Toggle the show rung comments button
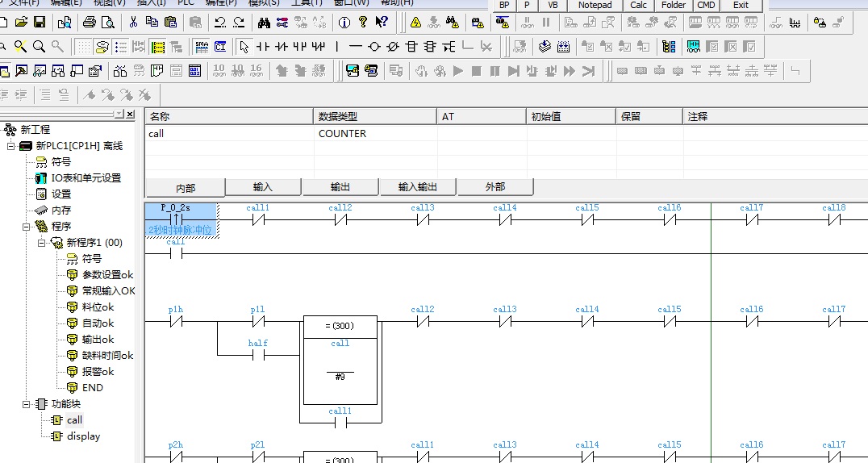The height and width of the screenshot is (463, 868). click(120, 47)
